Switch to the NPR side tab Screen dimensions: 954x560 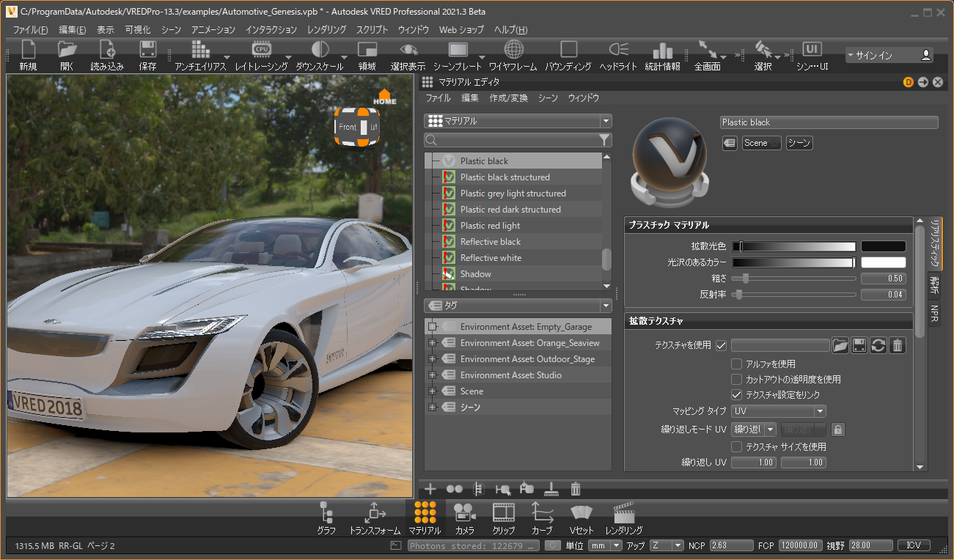tap(934, 314)
